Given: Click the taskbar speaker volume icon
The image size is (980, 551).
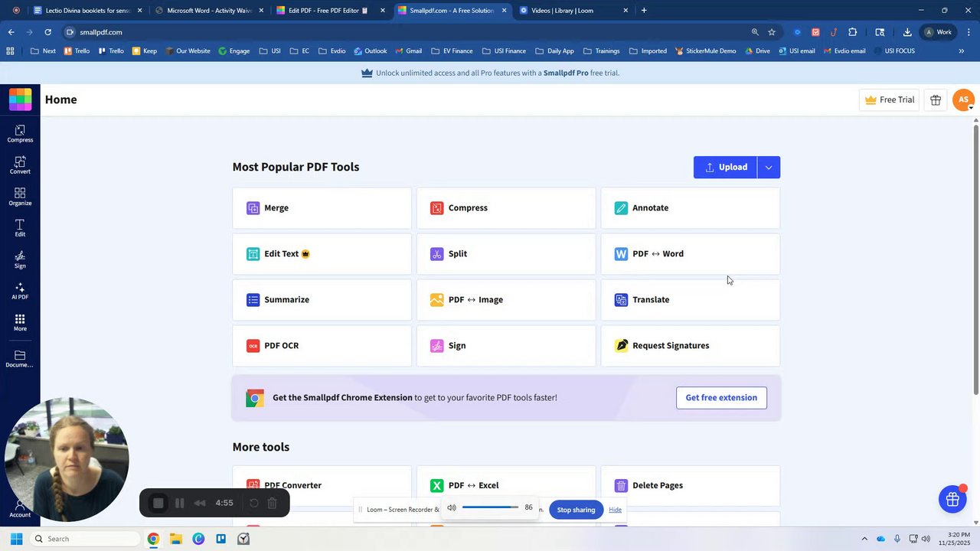Looking at the screenshot, I should coord(926,539).
